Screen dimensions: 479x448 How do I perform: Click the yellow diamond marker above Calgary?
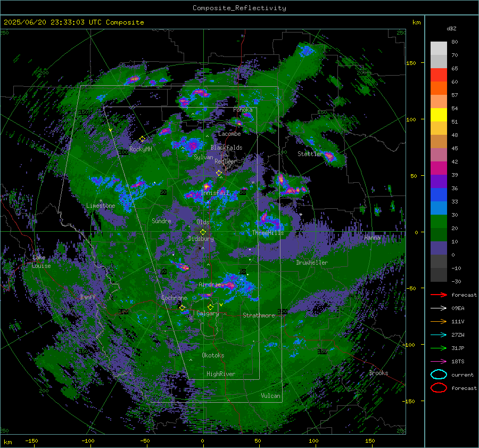tap(210, 307)
